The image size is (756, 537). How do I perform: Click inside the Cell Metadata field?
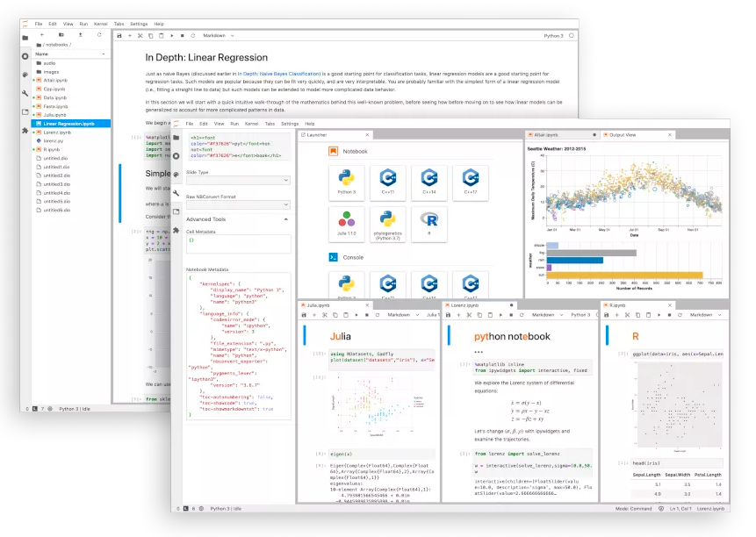click(238, 244)
